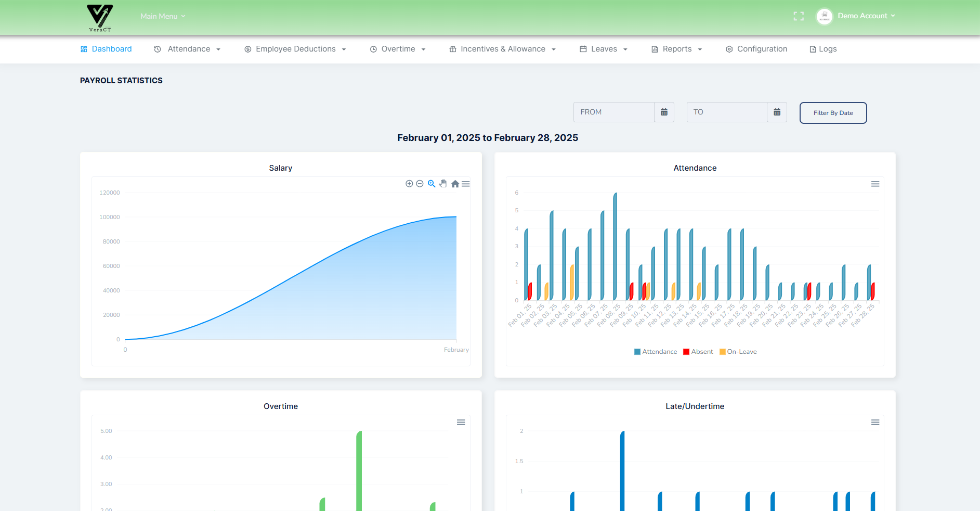Open the FROM field calendar picker

[x=664, y=112]
